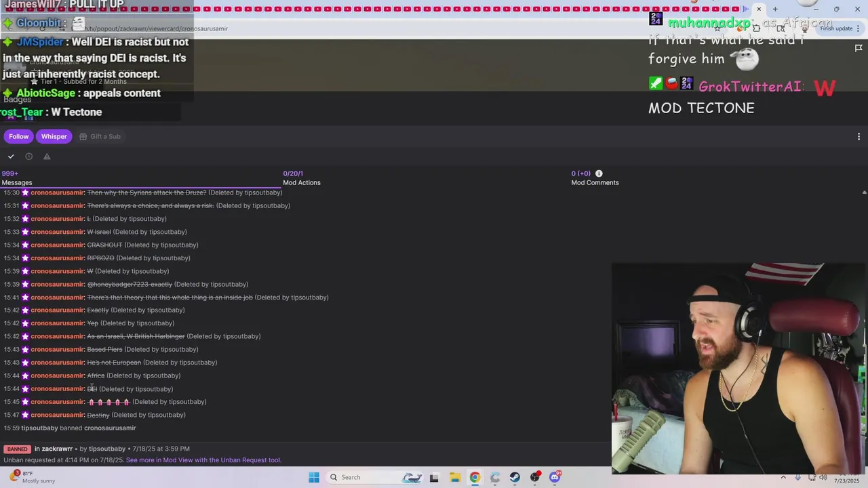868x488 pixels.
Task: Click the 'inside job' theory message
Action: pyautogui.click(x=170, y=298)
